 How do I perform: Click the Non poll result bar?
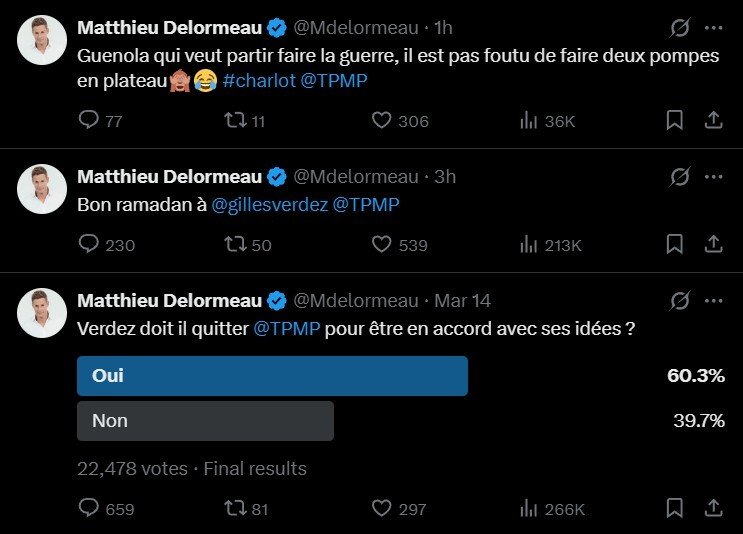click(x=205, y=421)
